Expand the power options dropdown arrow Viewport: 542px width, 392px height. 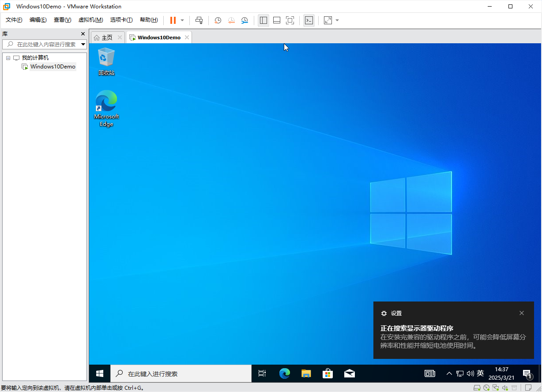tap(182, 20)
